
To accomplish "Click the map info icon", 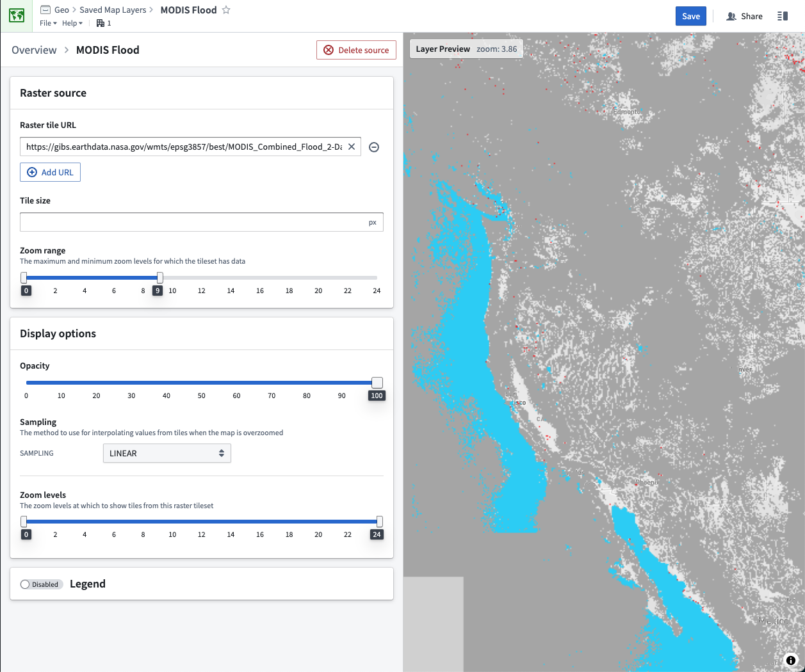I will point(791,660).
